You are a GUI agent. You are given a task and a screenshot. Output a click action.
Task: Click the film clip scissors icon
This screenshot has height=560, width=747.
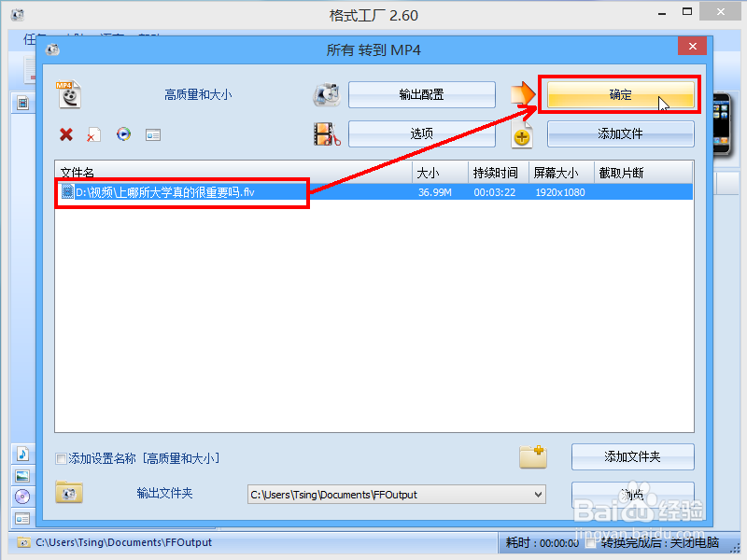[x=327, y=133]
